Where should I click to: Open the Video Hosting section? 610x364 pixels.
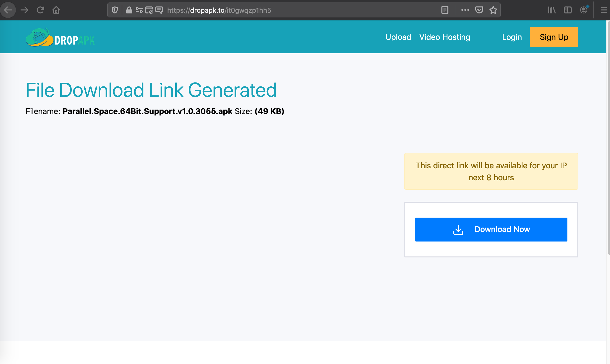point(445,37)
